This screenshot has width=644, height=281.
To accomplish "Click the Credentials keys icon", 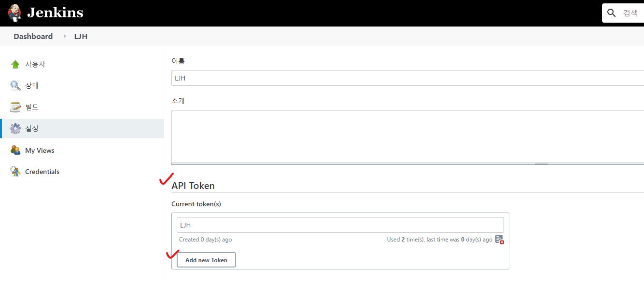I will pyautogui.click(x=15, y=172).
